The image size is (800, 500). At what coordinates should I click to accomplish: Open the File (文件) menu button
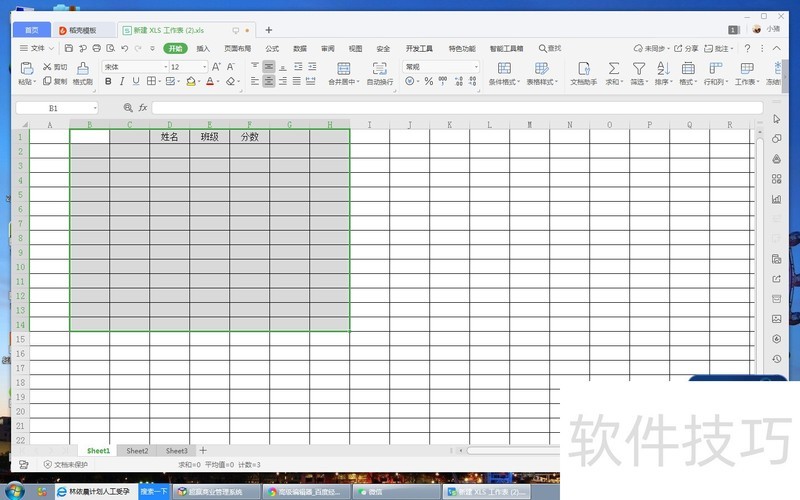36,48
